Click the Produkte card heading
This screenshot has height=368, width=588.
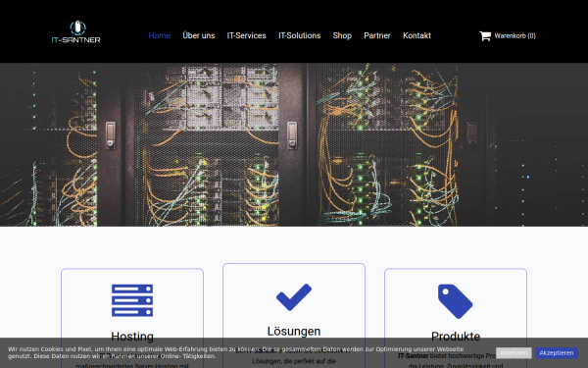456,336
